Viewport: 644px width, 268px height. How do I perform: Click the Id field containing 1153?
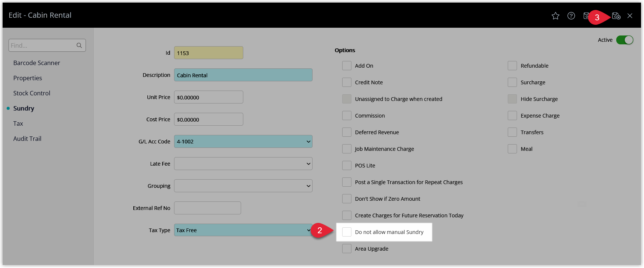click(x=208, y=53)
